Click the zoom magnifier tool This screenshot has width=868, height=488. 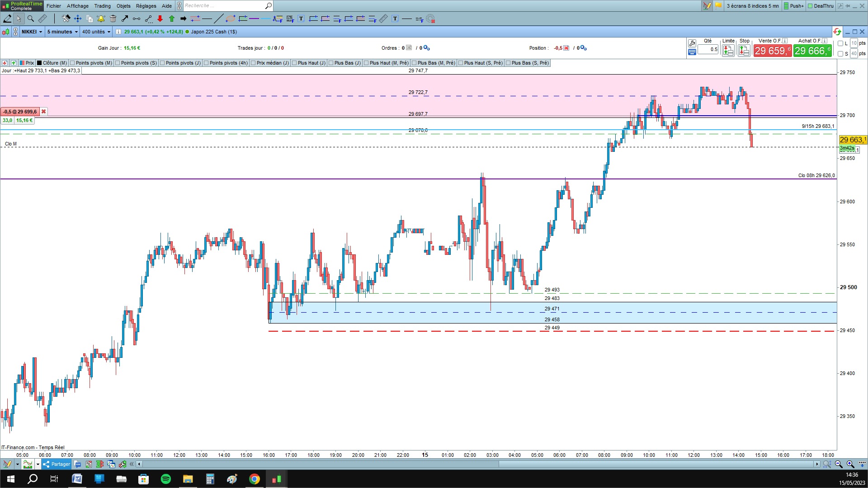pos(31,19)
